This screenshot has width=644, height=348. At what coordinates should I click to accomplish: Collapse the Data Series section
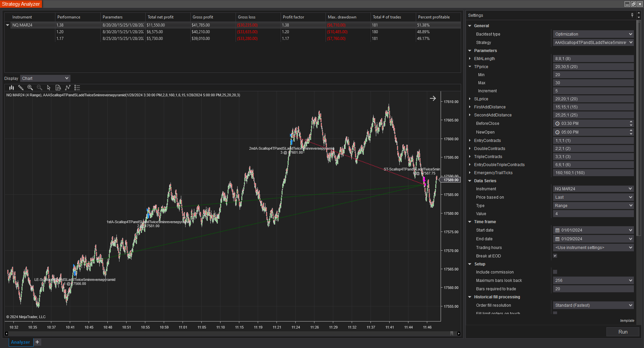(470, 181)
